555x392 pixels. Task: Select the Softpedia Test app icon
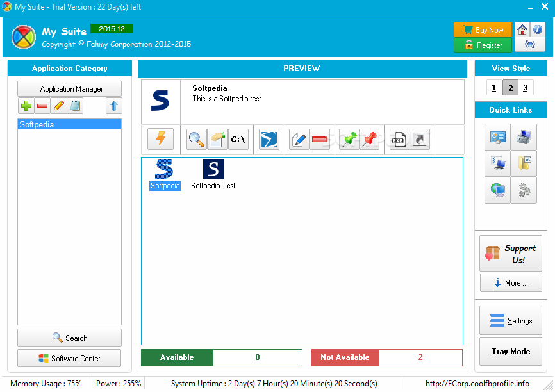(213, 174)
